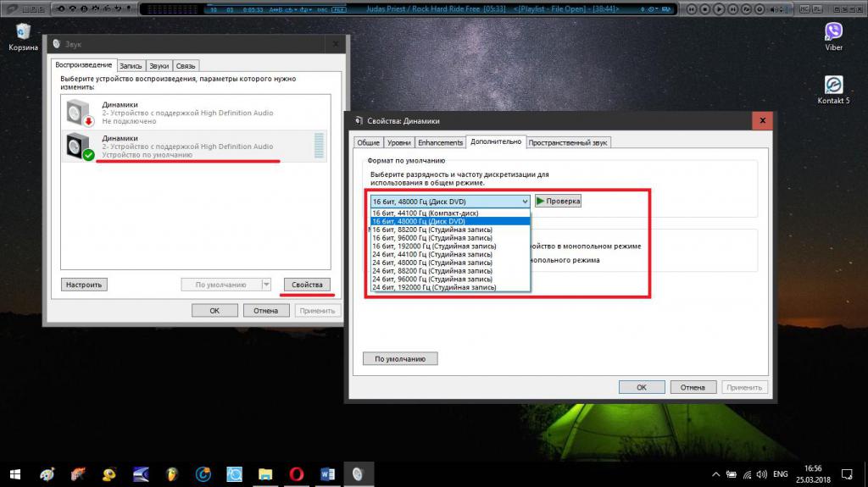Open Microsoft Word from the taskbar
Screen dimensions: 868x487
pos(326,473)
